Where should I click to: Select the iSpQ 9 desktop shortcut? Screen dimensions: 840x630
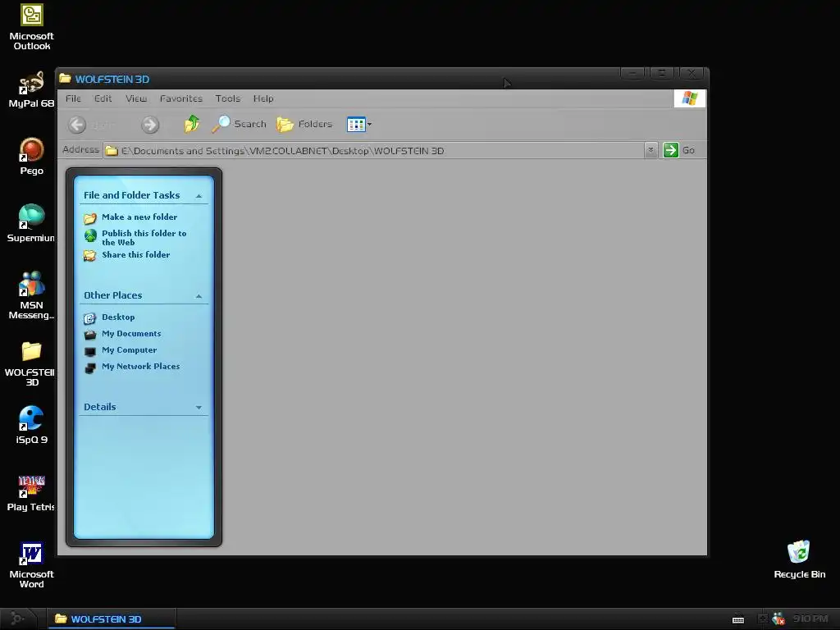coord(32,426)
